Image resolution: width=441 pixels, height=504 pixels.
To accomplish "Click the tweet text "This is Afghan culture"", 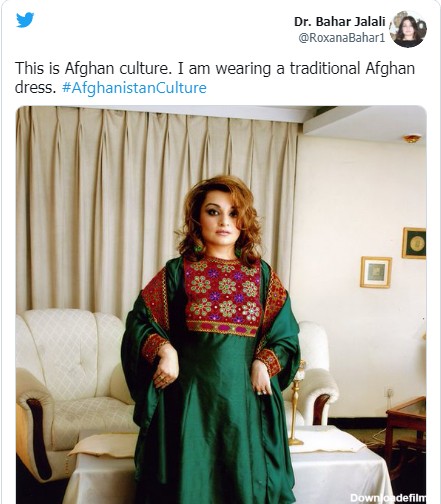I will pos(91,68).
